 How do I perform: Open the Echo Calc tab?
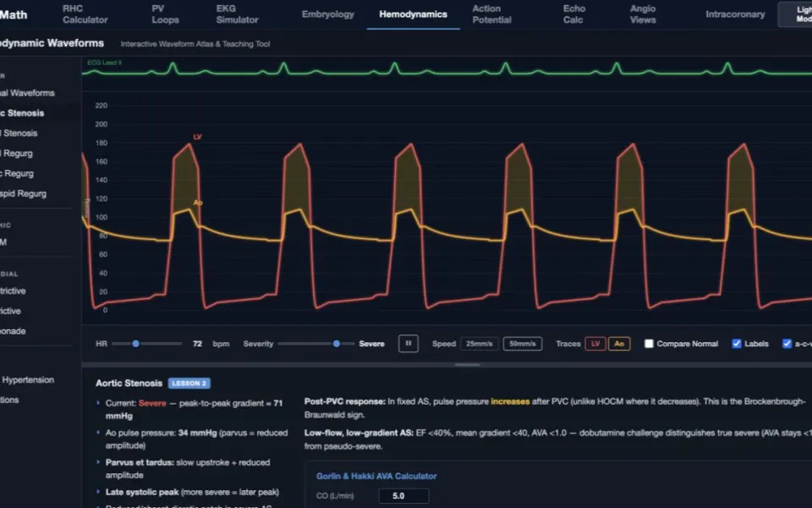point(573,14)
